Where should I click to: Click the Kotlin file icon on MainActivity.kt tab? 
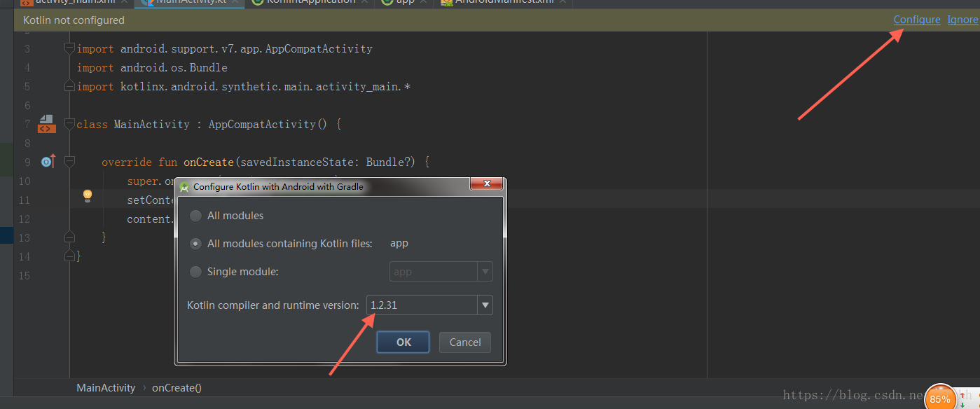click(x=150, y=2)
